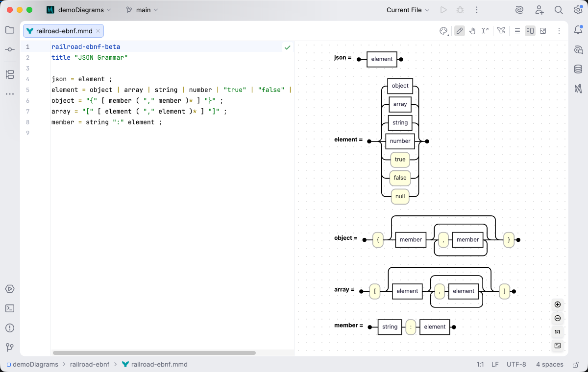Open the Problems tool window
Screen dimensions: 588x372
point(10,328)
